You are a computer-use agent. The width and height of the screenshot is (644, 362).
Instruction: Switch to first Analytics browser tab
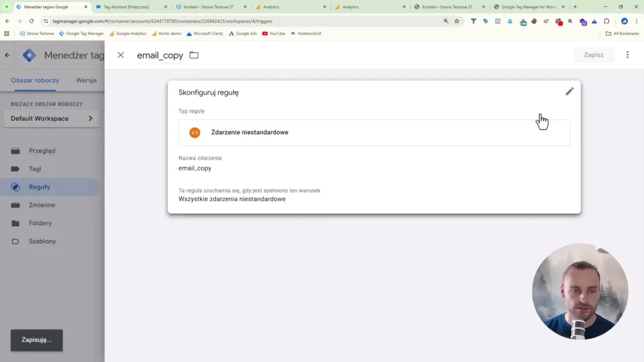click(291, 6)
